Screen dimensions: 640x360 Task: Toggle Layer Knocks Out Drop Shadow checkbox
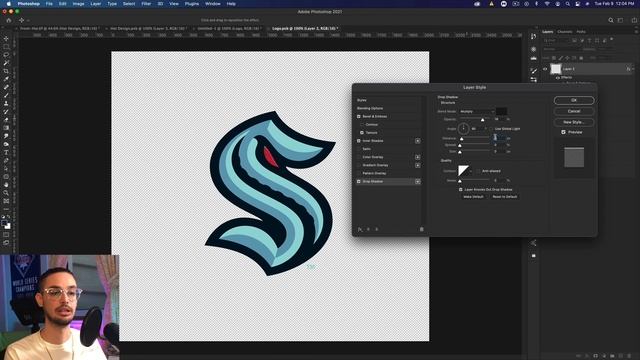pyautogui.click(x=460, y=190)
